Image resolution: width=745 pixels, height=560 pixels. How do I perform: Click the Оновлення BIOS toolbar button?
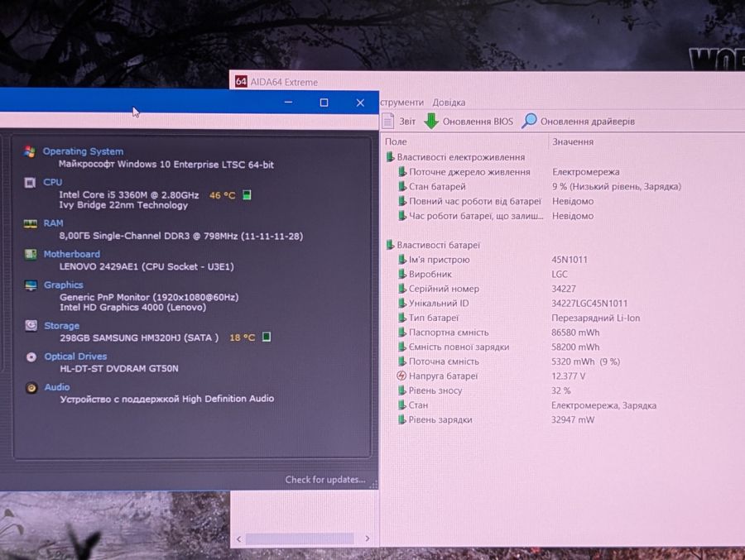pos(469,121)
